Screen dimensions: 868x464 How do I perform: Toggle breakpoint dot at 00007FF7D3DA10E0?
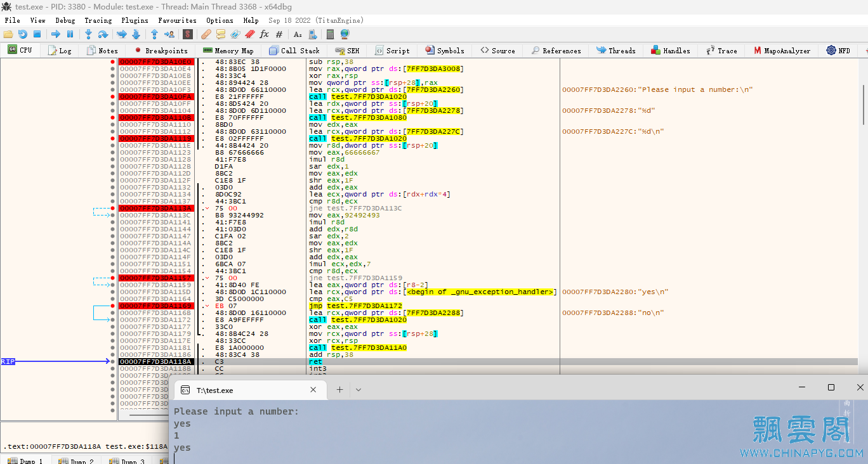[x=113, y=62]
